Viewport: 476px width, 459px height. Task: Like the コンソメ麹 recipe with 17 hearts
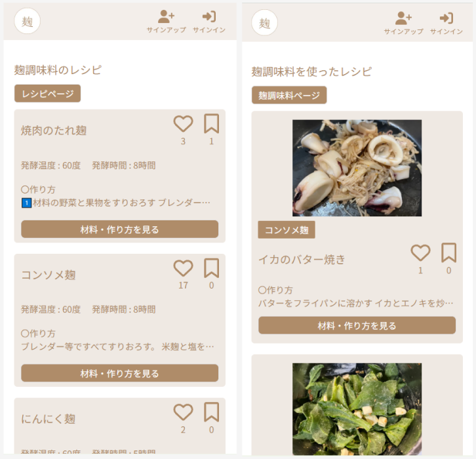[x=183, y=268]
